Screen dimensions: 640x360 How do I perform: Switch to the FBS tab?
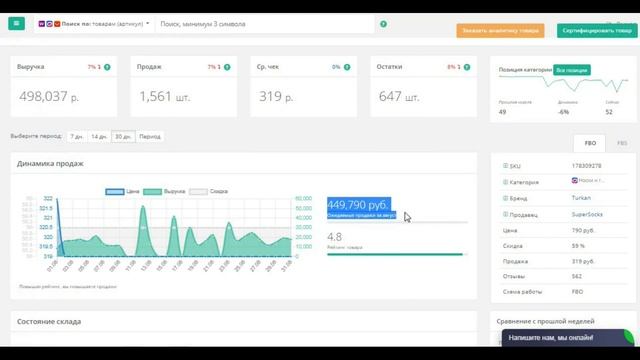(622, 143)
